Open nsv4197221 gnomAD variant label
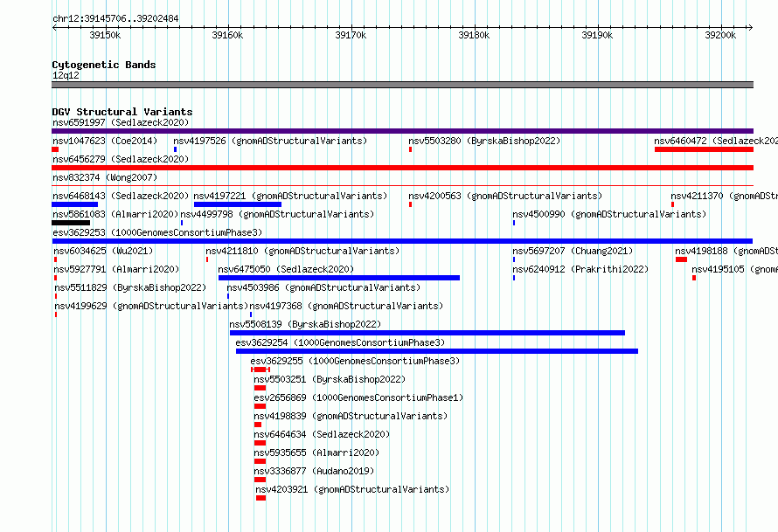Viewport: 778px width, 532px height. (290, 196)
